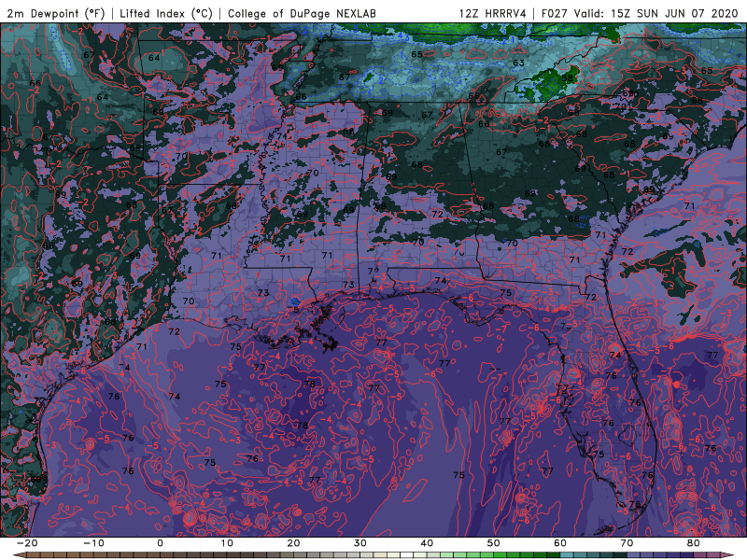The height and width of the screenshot is (560, 747).
Task: Click the -10 tick label on the color scale
Action: (x=93, y=543)
